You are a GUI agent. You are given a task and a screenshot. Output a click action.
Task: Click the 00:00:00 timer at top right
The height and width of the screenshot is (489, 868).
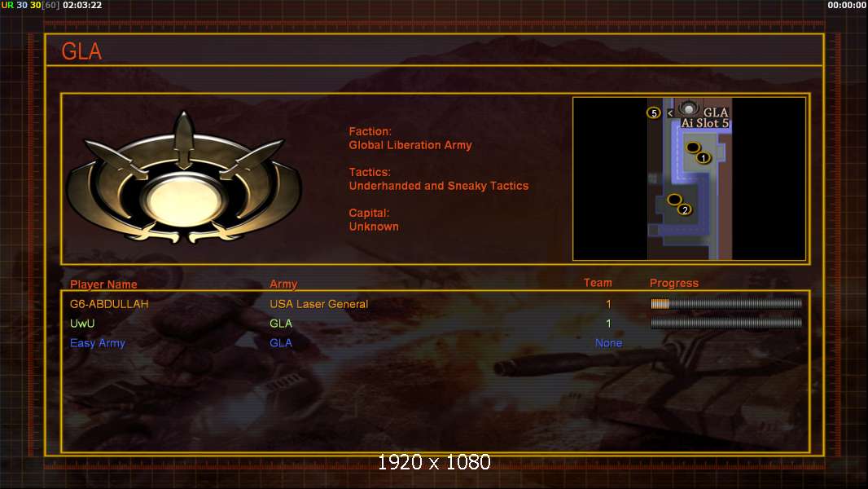[x=846, y=5]
